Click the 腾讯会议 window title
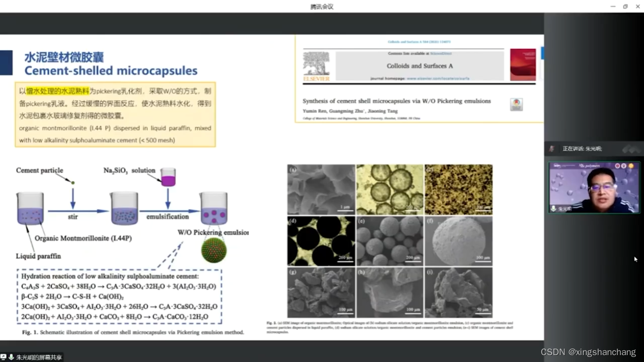This screenshot has height=362, width=644. 322,6
